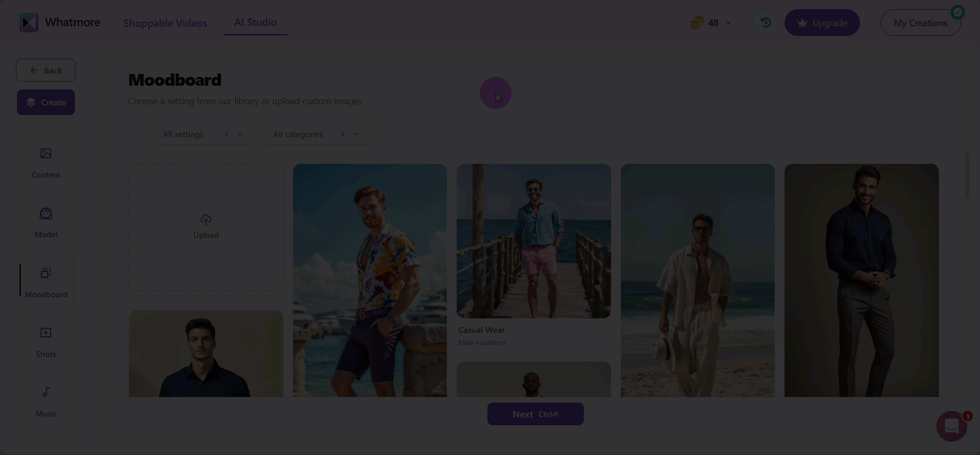Expand the credits balance chevron

pyautogui.click(x=729, y=23)
